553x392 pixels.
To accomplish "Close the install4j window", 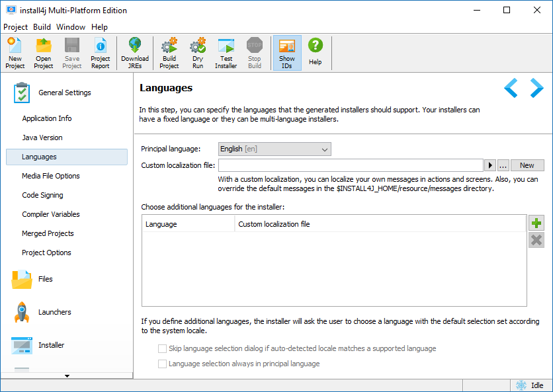I will [536, 10].
